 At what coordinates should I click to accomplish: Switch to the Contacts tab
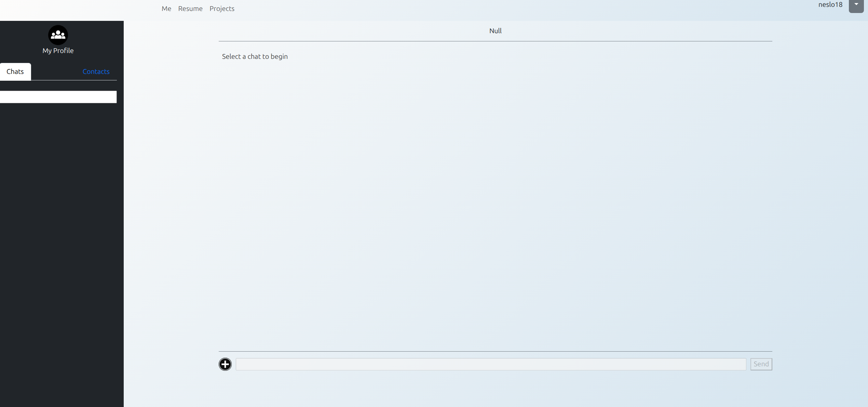(x=96, y=71)
